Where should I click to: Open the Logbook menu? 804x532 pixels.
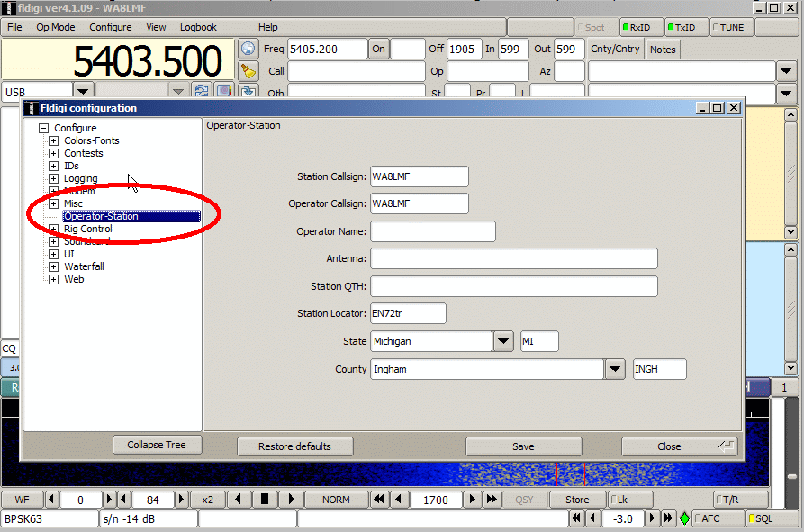pyautogui.click(x=198, y=27)
